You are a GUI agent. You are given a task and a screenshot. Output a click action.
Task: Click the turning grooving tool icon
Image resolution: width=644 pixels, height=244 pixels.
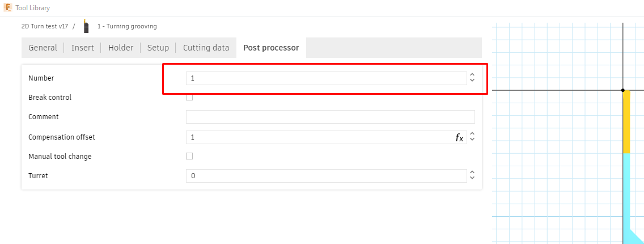tap(86, 26)
